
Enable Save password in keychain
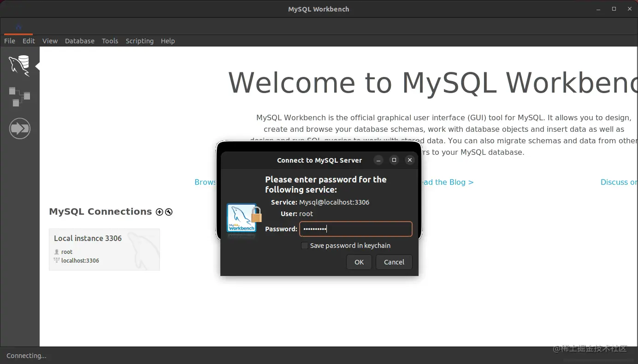(304, 246)
